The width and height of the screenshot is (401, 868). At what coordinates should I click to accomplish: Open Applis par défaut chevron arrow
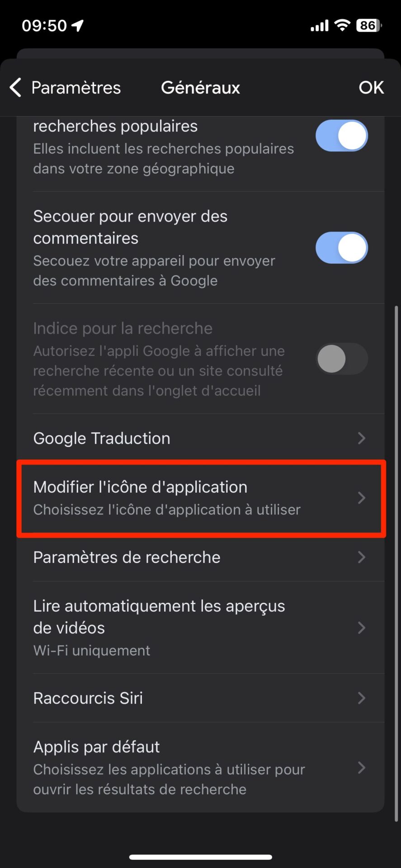[x=361, y=767]
